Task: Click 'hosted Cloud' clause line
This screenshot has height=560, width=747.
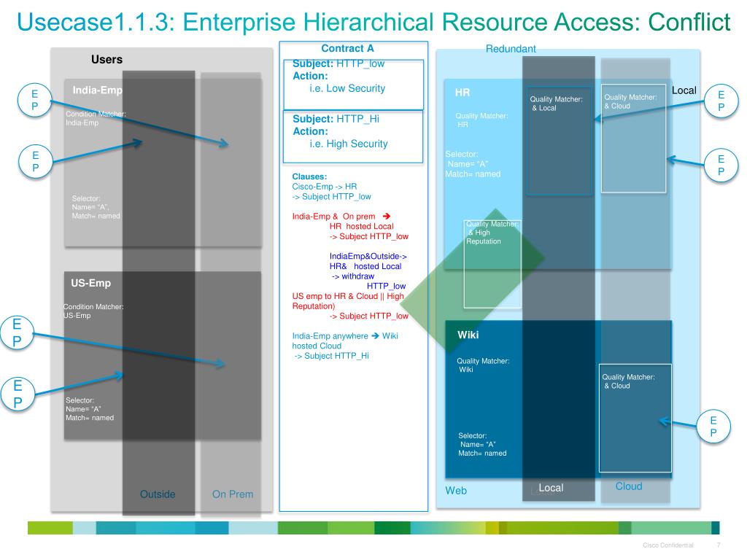Action: click(317, 346)
